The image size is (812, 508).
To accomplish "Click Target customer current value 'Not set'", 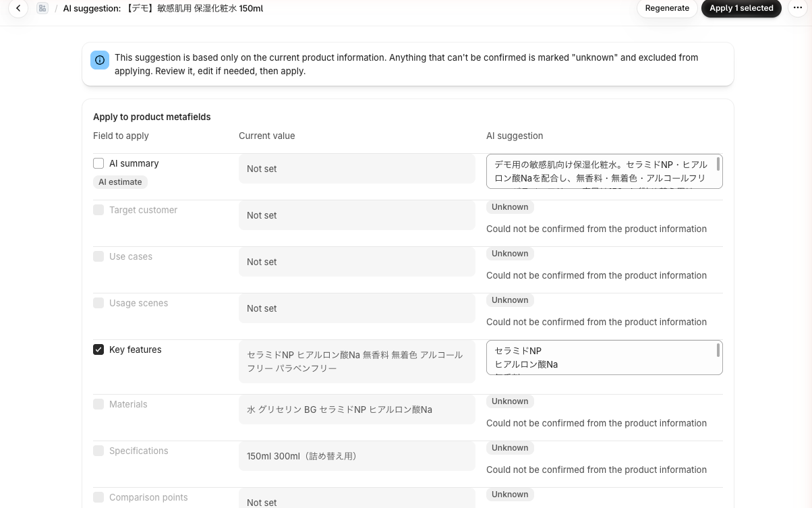I will 357,215.
